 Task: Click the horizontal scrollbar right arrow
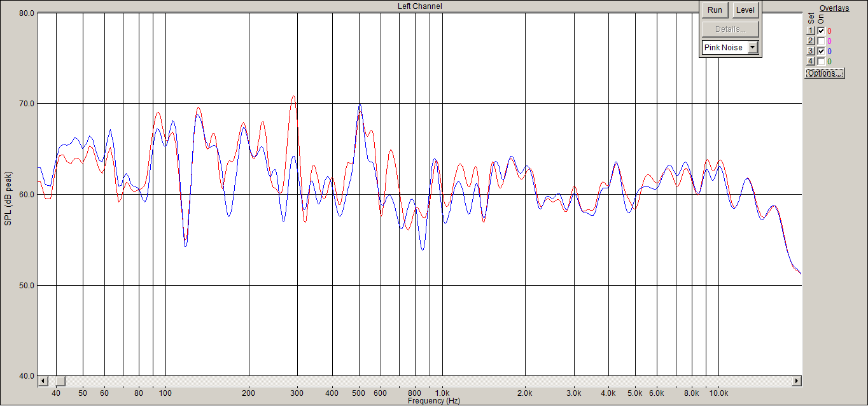tap(796, 381)
